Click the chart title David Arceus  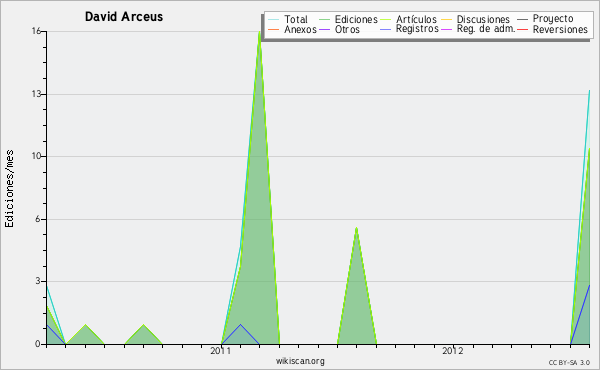[x=124, y=17]
